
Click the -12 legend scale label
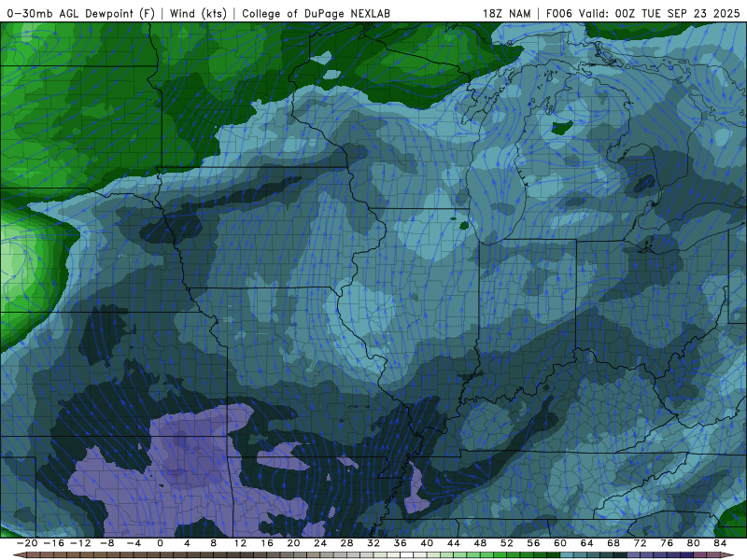click(x=80, y=543)
